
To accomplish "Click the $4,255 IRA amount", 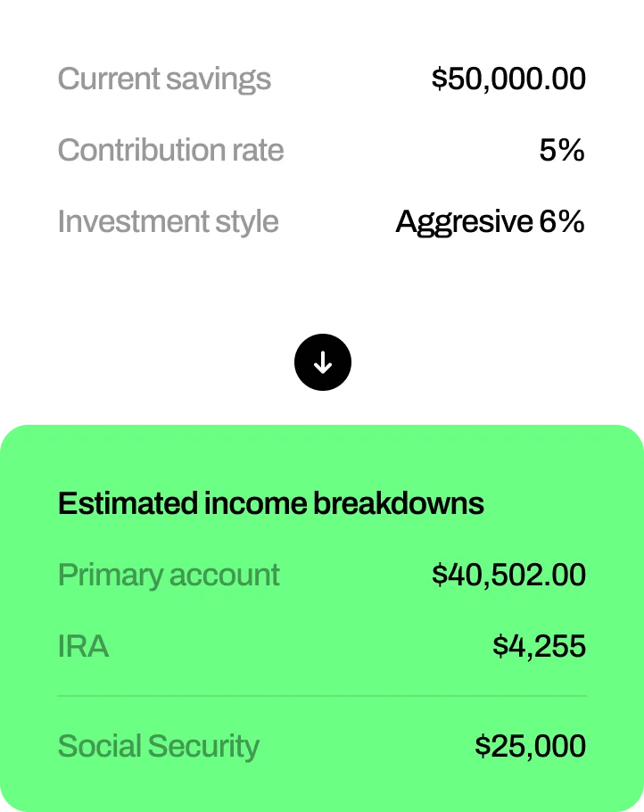I will point(539,646).
